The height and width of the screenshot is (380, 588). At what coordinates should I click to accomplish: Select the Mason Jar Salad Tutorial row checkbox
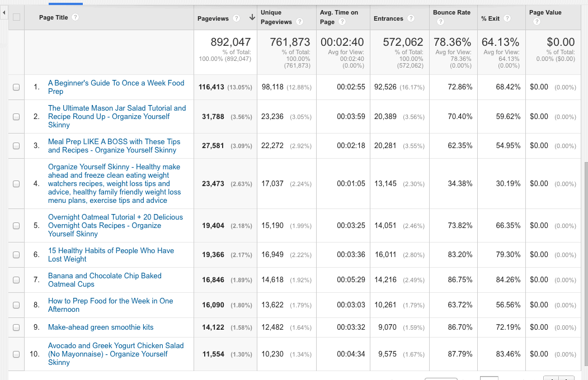16,117
